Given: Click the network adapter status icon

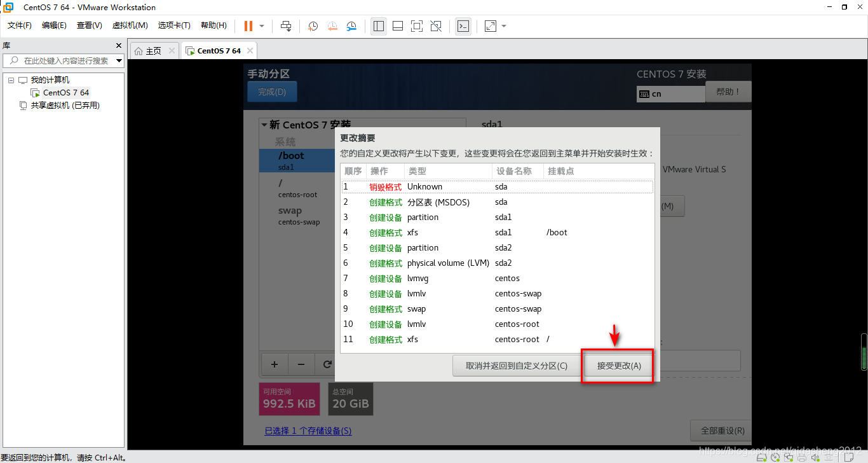Looking at the screenshot, I should tap(789, 457).
